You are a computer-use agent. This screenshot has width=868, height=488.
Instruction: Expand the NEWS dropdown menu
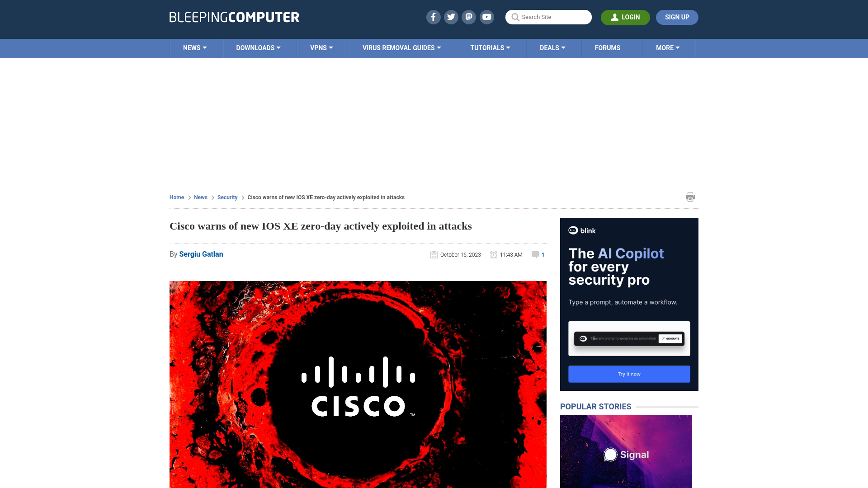[x=195, y=47]
